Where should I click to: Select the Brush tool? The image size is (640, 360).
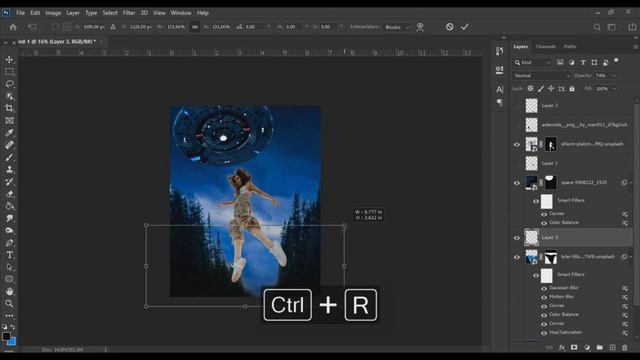coord(9,157)
